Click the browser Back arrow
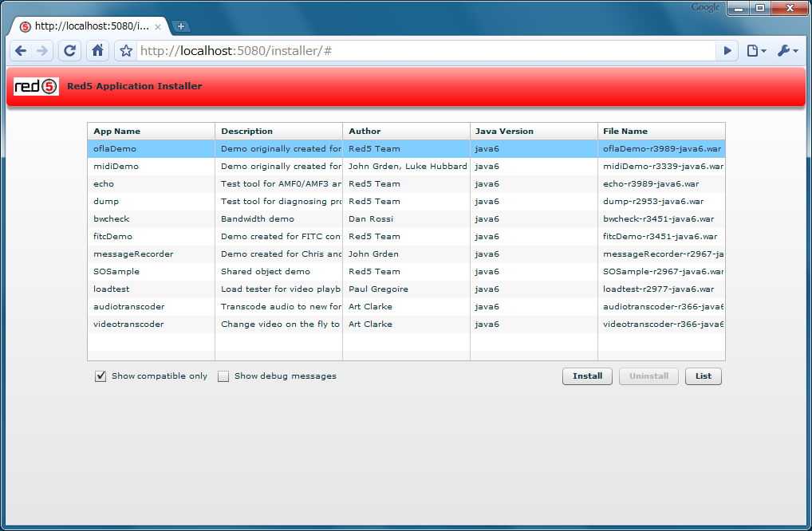 pos(22,51)
